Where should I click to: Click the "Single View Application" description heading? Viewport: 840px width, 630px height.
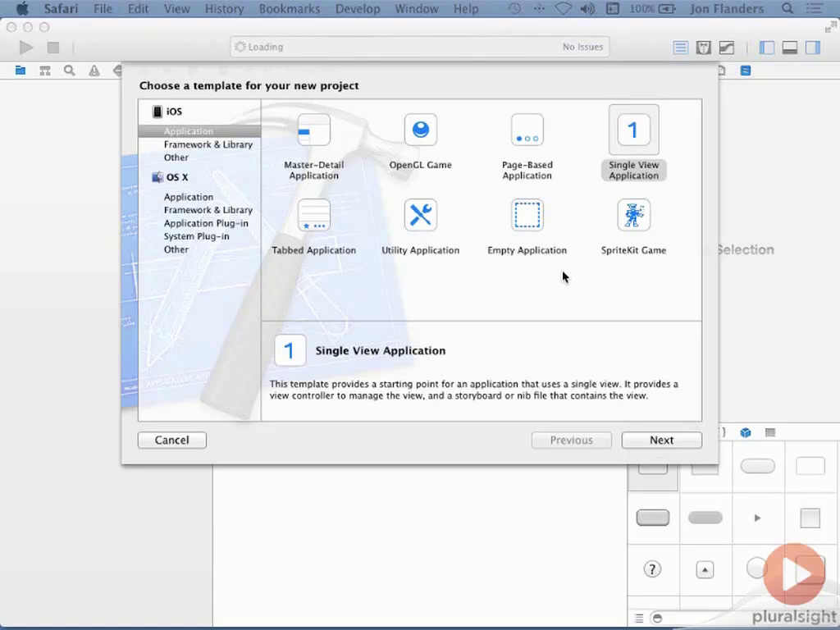click(381, 350)
